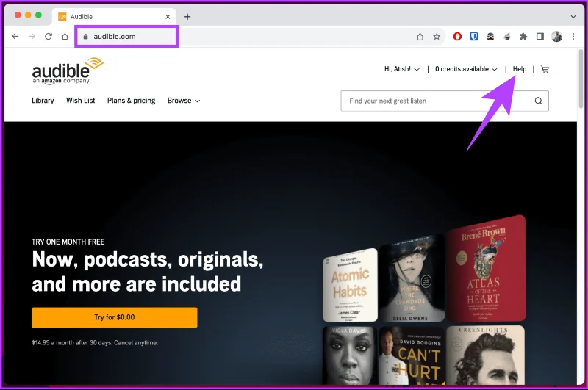Expand the 0 credits available dropdown
Image resolution: width=588 pixels, height=390 pixels.
click(466, 69)
